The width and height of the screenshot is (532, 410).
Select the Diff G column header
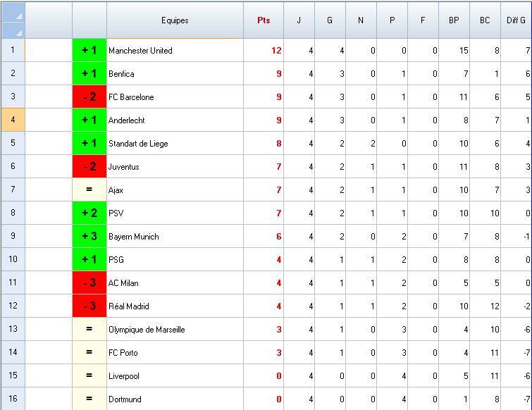click(516, 20)
